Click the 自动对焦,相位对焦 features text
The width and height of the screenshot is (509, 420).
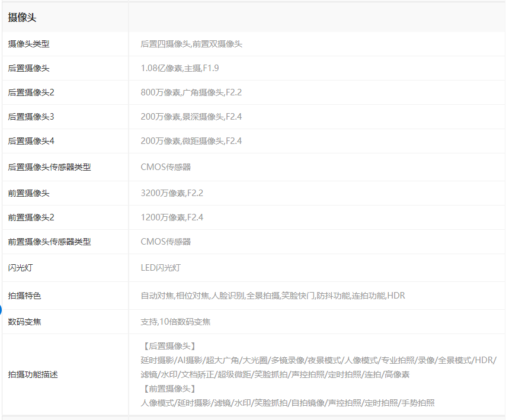[x=175, y=296]
